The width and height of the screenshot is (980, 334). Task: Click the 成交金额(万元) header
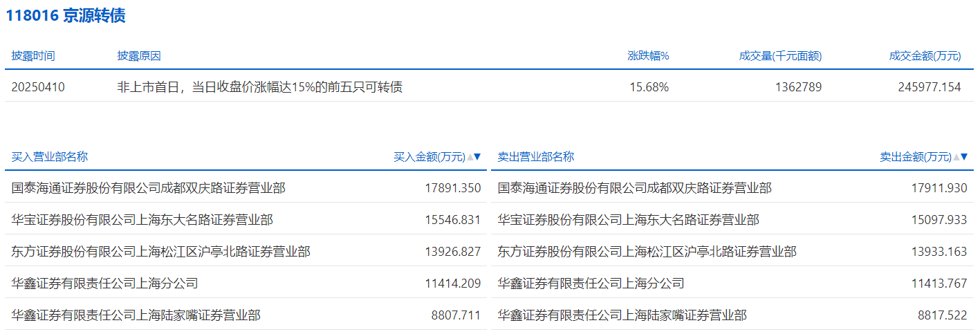pyautogui.click(x=925, y=56)
